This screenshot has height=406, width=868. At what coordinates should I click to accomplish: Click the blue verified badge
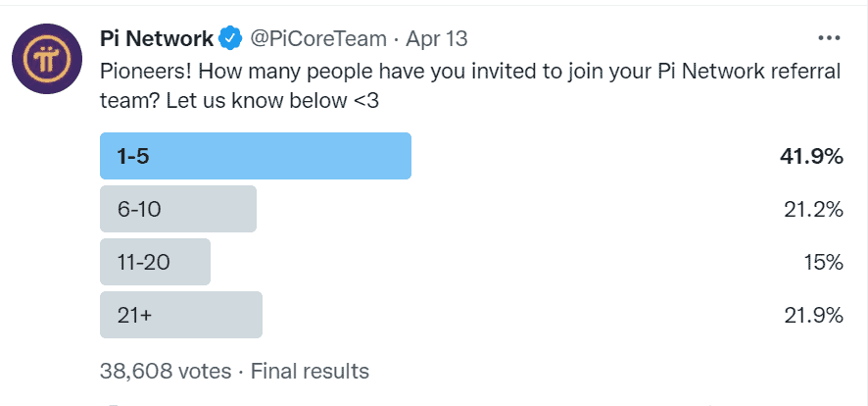coord(231,39)
